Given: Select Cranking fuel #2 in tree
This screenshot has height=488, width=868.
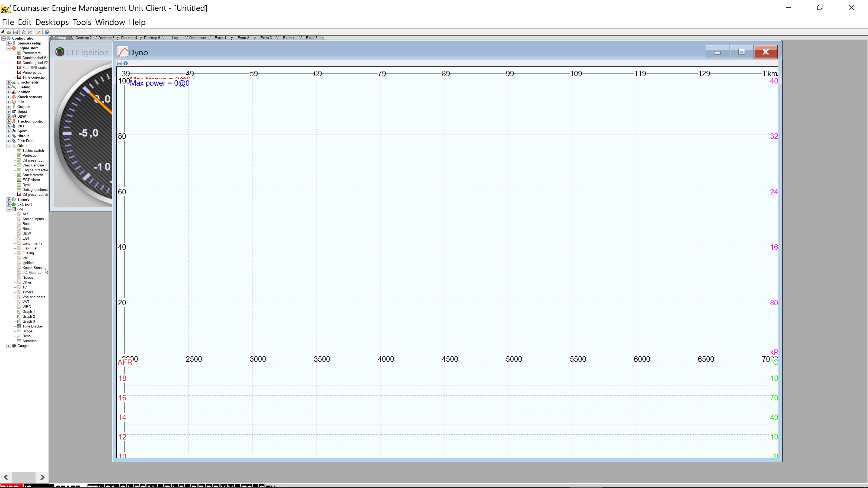Looking at the screenshot, I should coord(35,63).
